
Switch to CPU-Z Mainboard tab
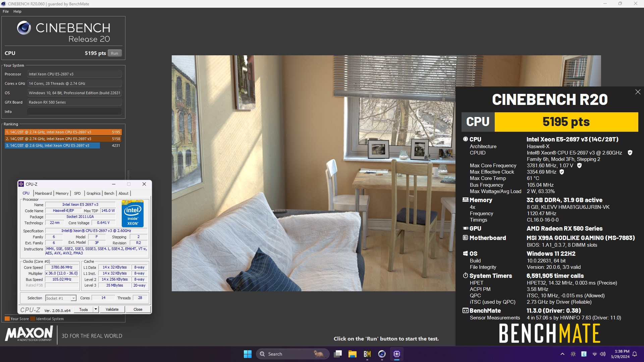(x=43, y=193)
